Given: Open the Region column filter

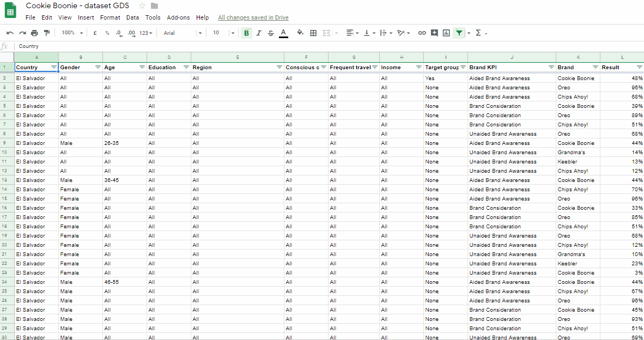Looking at the screenshot, I should 280,68.
